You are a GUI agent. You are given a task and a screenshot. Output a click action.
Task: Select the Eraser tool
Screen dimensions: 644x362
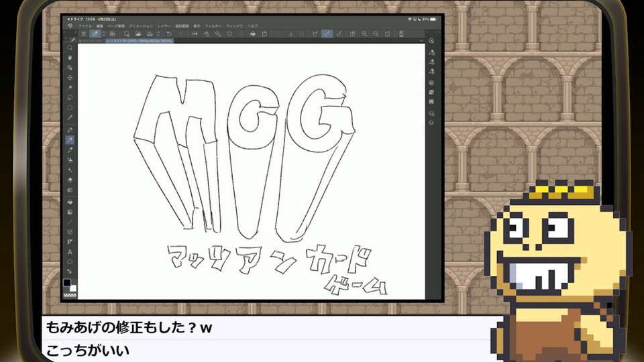tap(70, 180)
